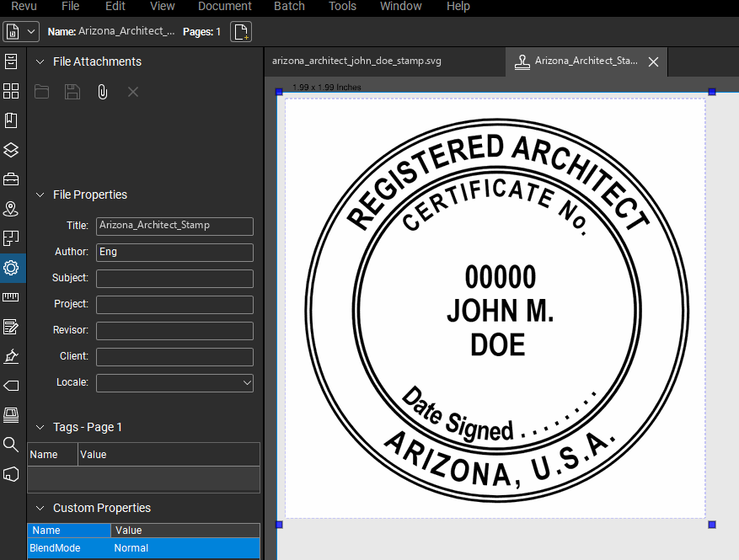Open the Tools menu
The height and width of the screenshot is (560, 739).
click(x=342, y=6)
